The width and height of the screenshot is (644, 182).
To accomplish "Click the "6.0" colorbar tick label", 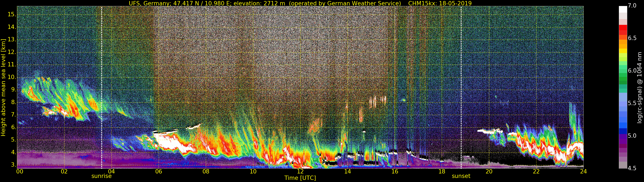I will [632, 71].
